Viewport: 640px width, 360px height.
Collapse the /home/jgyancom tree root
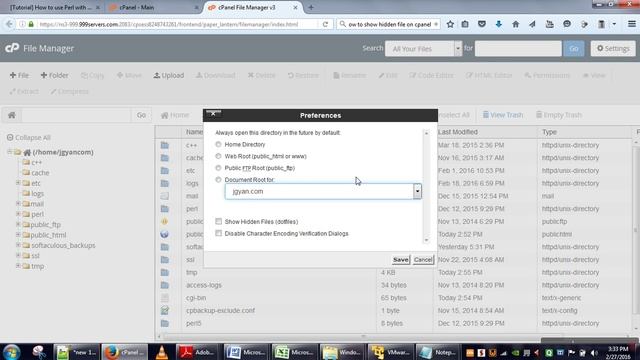pos(9,152)
